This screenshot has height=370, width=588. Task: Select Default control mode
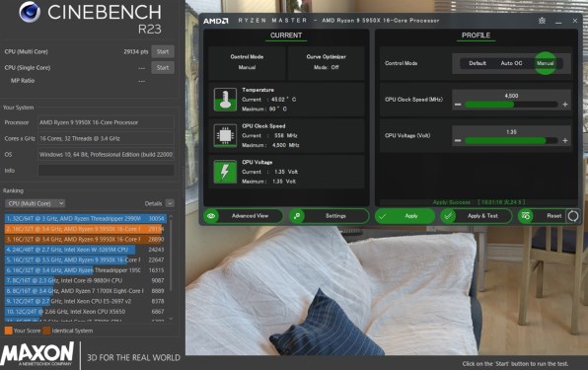[478, 63]
